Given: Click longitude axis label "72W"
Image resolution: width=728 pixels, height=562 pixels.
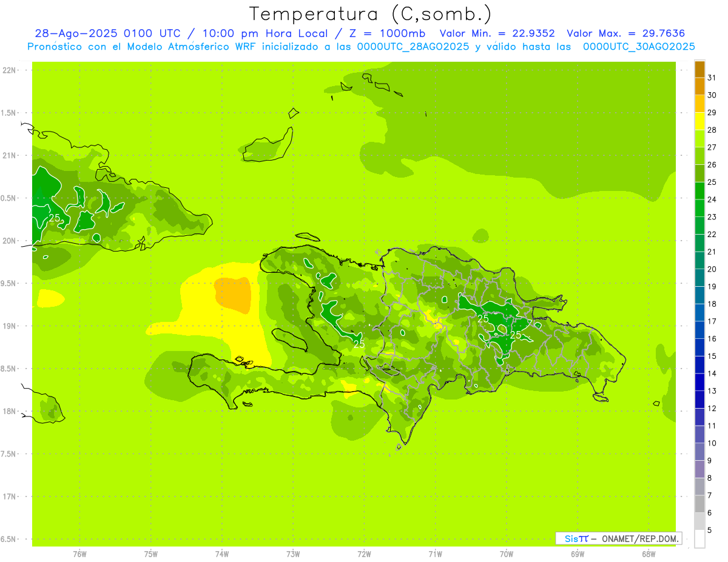Looking at the screenshot, I should (364, 554).
